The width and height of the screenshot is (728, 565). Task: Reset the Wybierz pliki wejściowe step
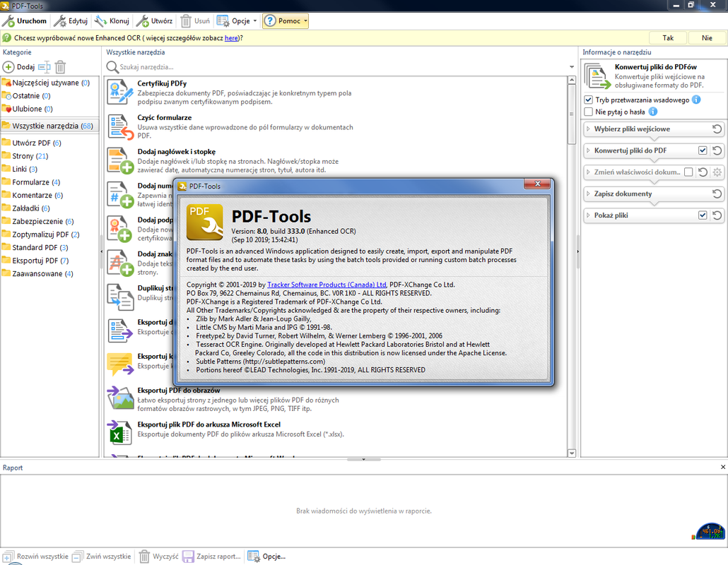tap(717, 129)
